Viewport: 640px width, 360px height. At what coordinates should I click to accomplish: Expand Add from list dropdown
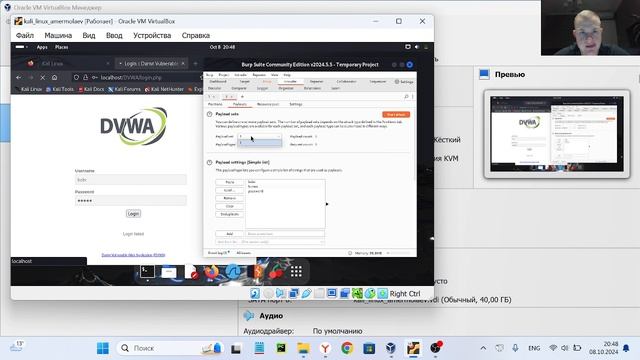click(x=270, y=242)
